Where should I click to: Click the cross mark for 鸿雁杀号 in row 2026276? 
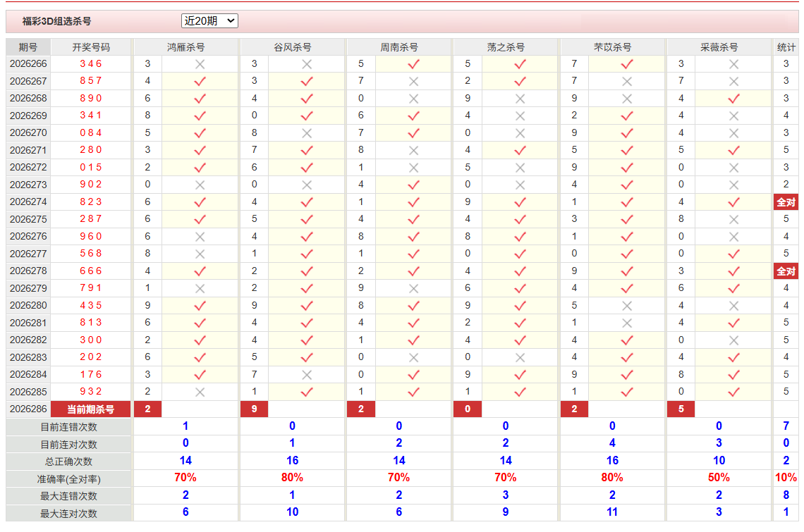(x=200, y=237)
